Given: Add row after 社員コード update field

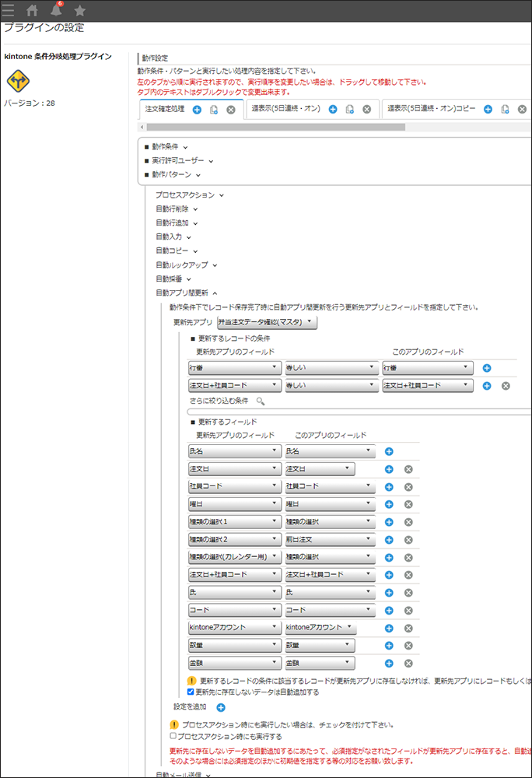Looking at the screenshot, I should [389, 487].
